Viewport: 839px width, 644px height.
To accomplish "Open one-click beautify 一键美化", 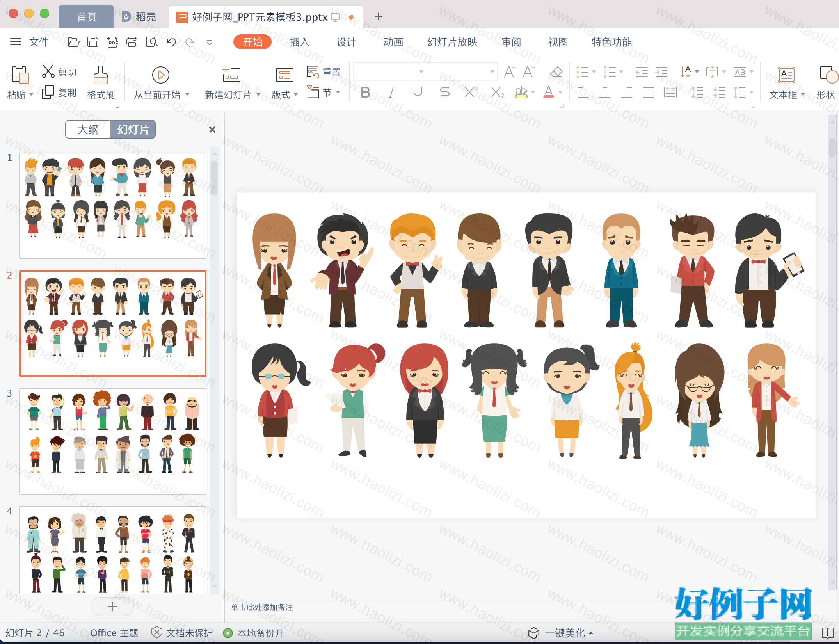I will tap(560, 633).
